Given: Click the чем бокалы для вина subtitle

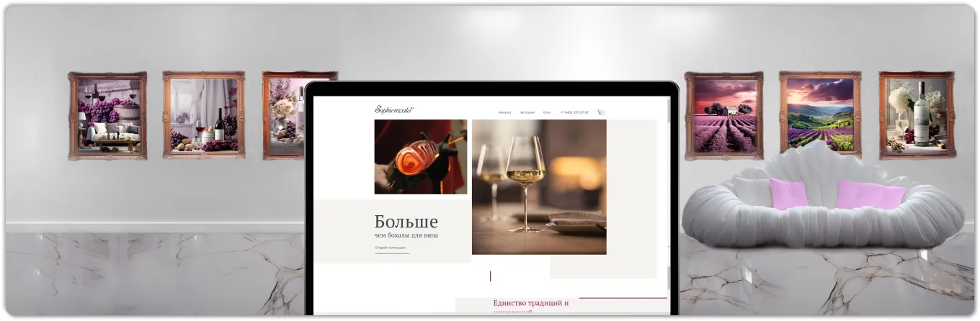Looking at the screenshot, I should (x=406, y=235).
